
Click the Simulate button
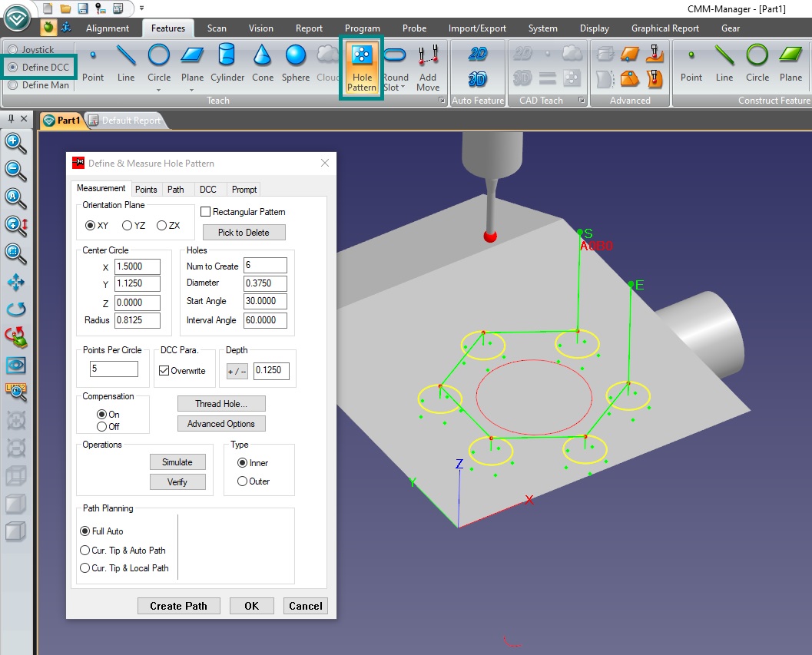coord(177,461)
